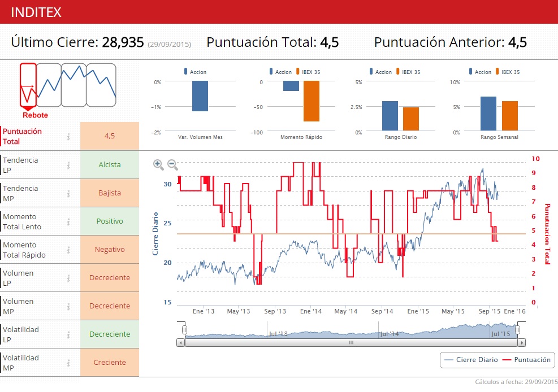
Task: Toggle Accion legend in Rango Semanal chart
Action: tap(480, 72)
